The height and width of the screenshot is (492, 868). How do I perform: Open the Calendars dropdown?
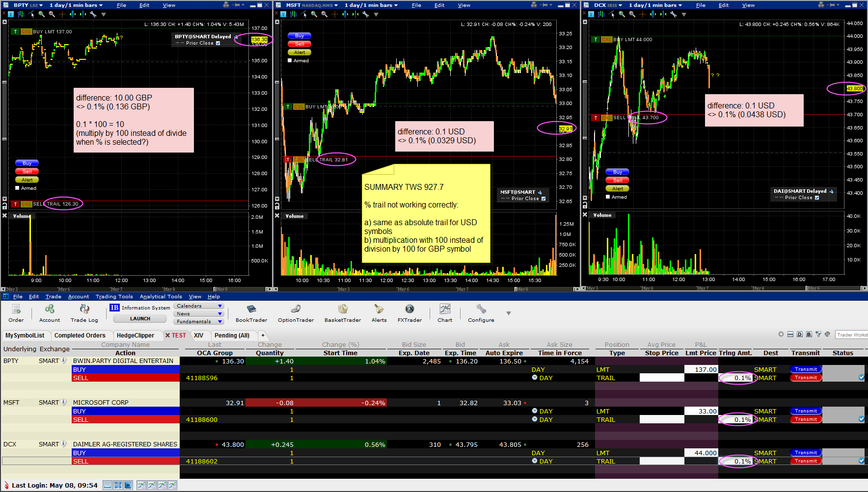pos(199,306)
